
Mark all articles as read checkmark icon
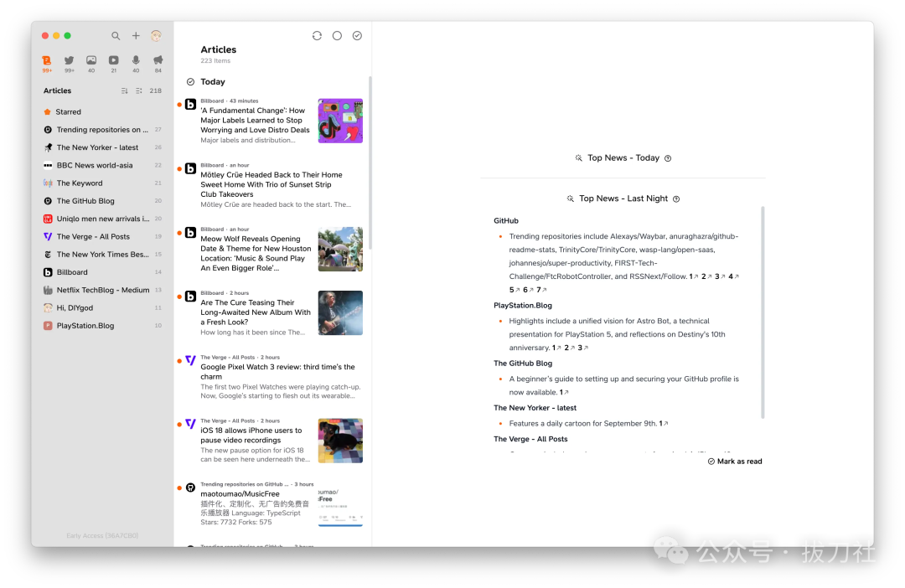pyautogui.click(x=357, y=36)
